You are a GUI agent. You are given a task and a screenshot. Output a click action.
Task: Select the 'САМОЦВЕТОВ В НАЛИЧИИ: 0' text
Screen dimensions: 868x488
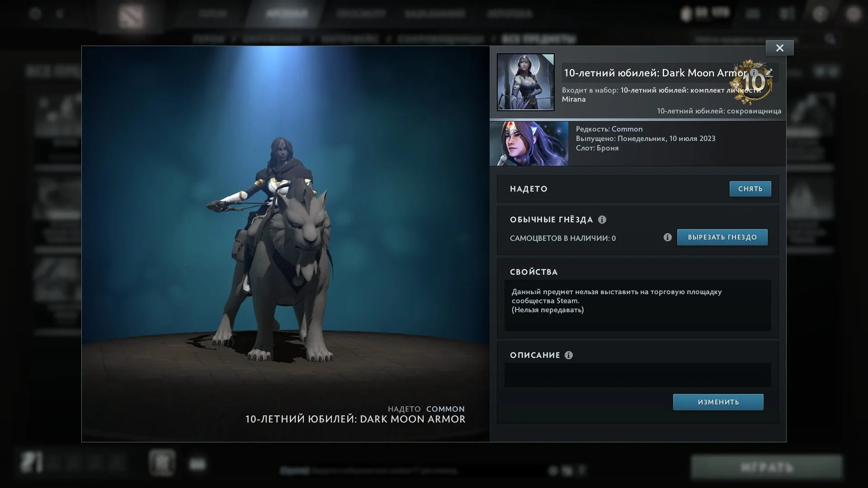(x=563, y=238)
